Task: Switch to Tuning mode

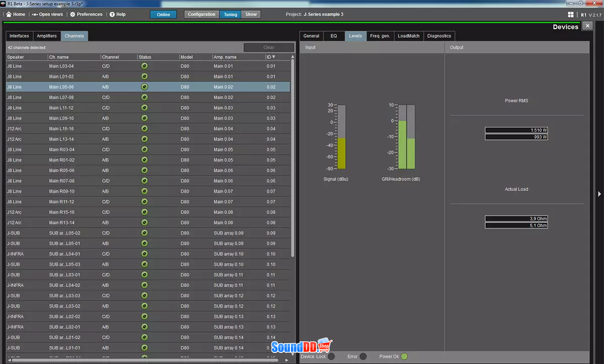Action: (x=231, y=15)
